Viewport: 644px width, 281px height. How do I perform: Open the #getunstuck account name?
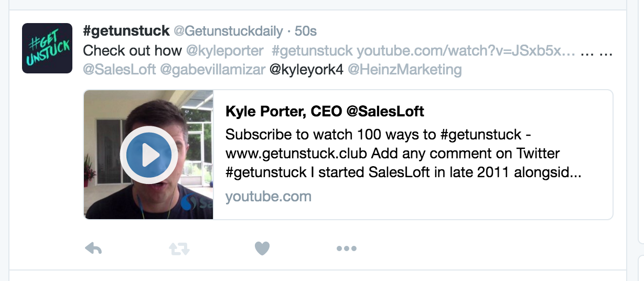pos(126,31)
